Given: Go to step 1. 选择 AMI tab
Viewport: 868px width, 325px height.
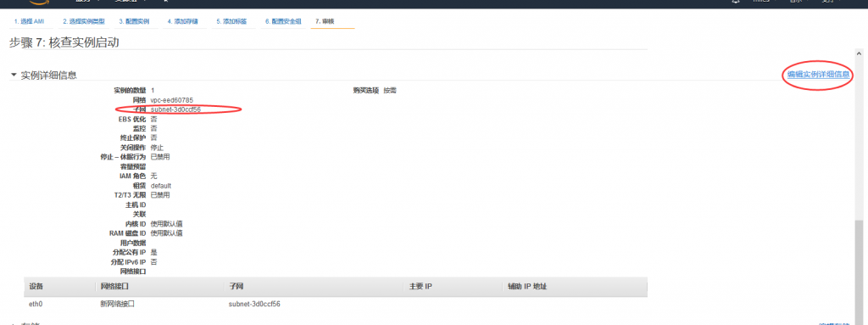Looking at the screenshot, I should [x=30, y=21].
